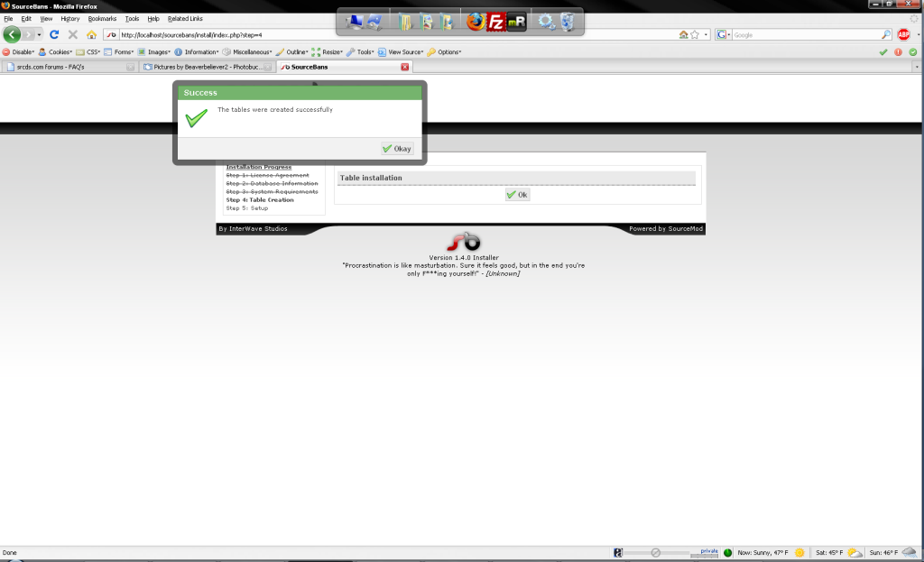Click the red error indicator icon in toolbar

[898, 51]
